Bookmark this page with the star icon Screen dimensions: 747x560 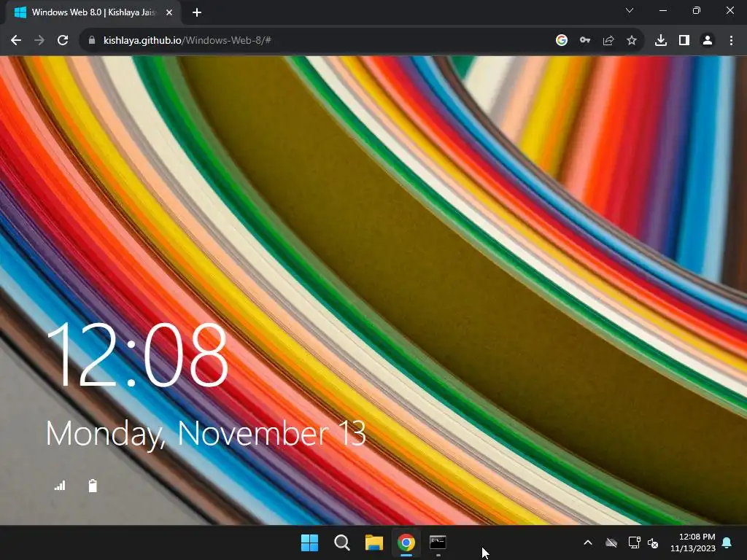pos(632,41)
